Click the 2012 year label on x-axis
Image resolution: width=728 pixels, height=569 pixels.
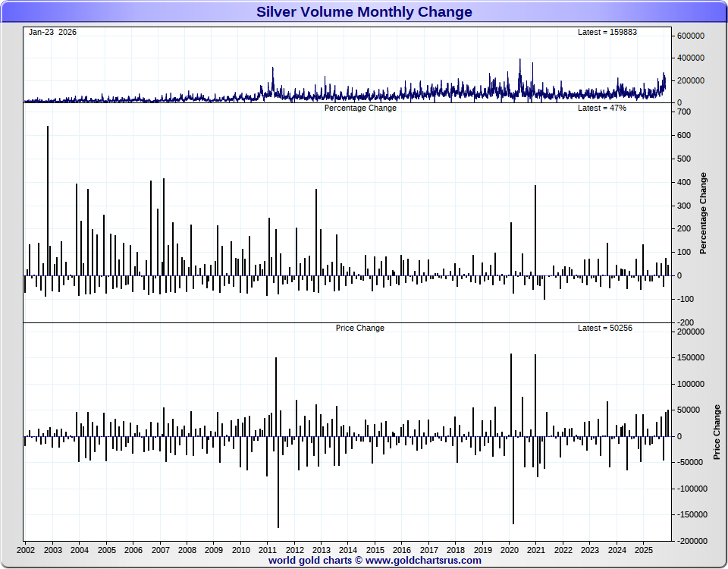[x=294, y=551]
